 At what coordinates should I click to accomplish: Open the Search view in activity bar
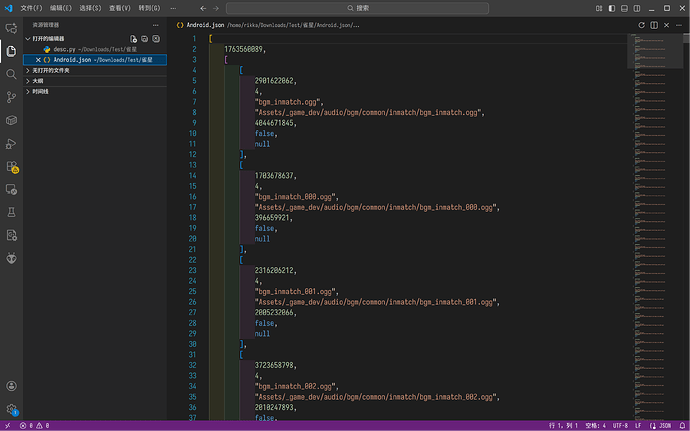11,73
